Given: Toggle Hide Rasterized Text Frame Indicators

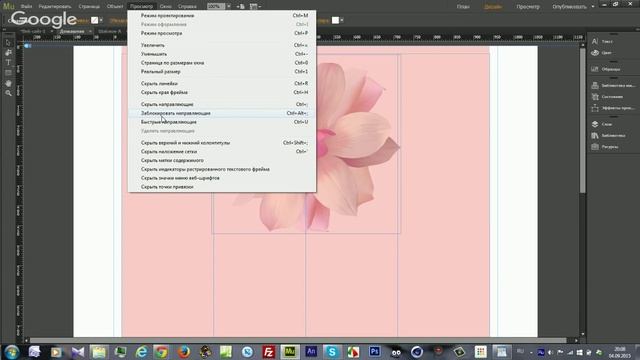Looking at the screenshot, I should pos(222,169).
